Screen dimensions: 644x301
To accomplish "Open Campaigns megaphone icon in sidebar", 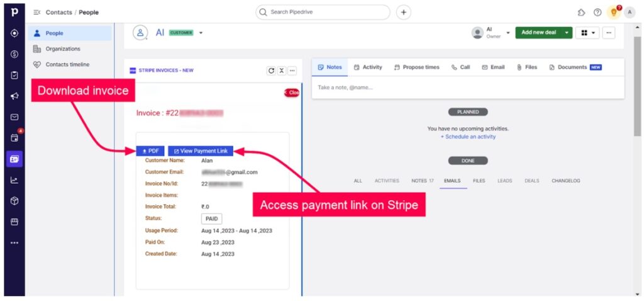I will pyautogui.click(x=14, y=96).
